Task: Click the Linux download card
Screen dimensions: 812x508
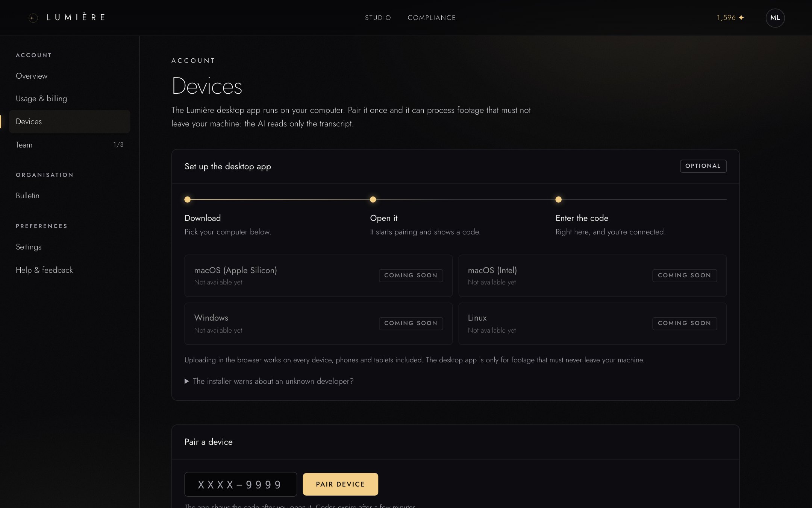Action: tap(592, 324)
